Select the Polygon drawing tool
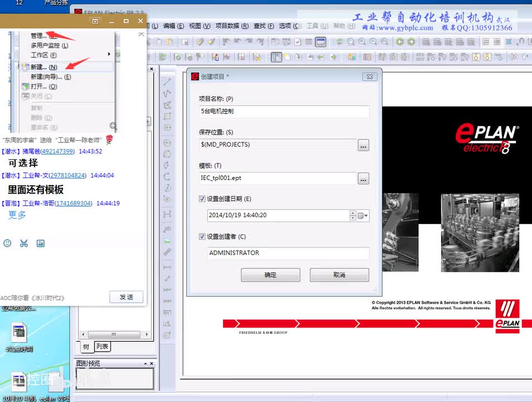 [167, 105]
